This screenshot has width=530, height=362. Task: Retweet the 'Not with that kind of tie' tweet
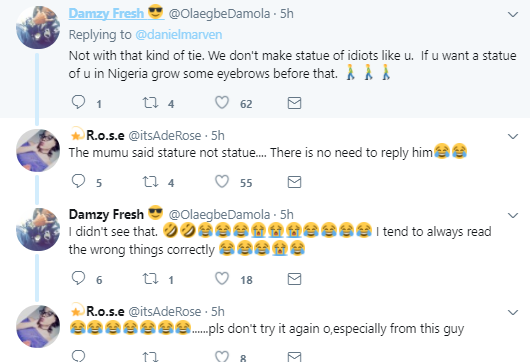coord(150,102)
